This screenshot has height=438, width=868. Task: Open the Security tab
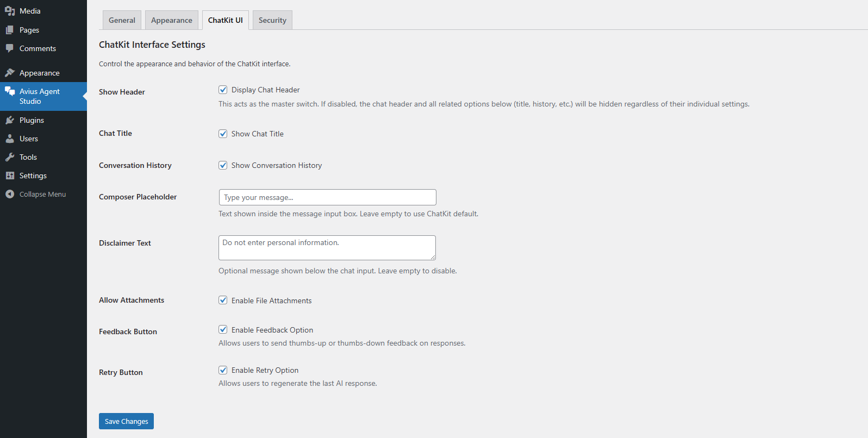point(272,20)
